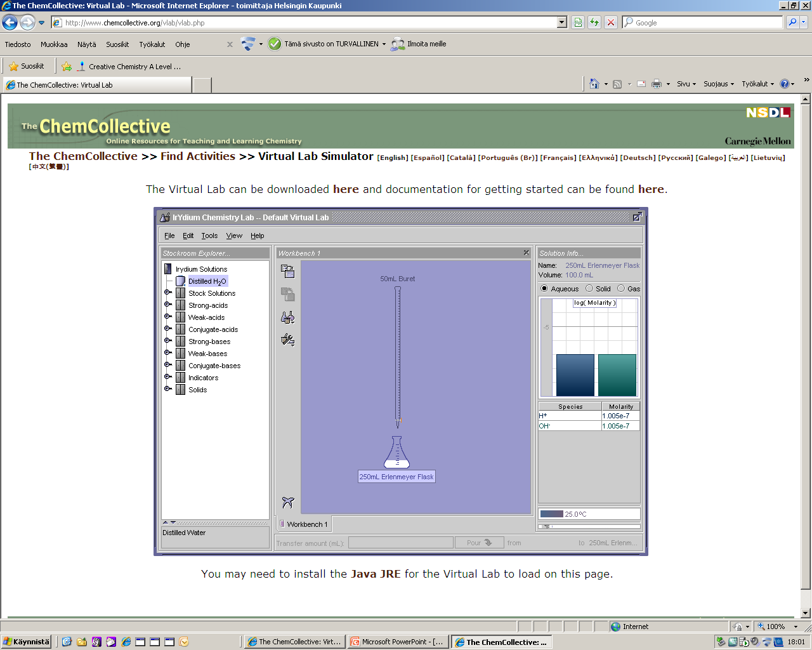
Task: Expand the Conjugate-bases node
Action: click(x=168, y=365)
